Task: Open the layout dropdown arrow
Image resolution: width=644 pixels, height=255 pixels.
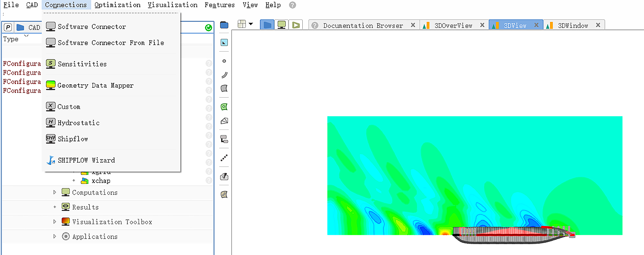Action: 251,24
